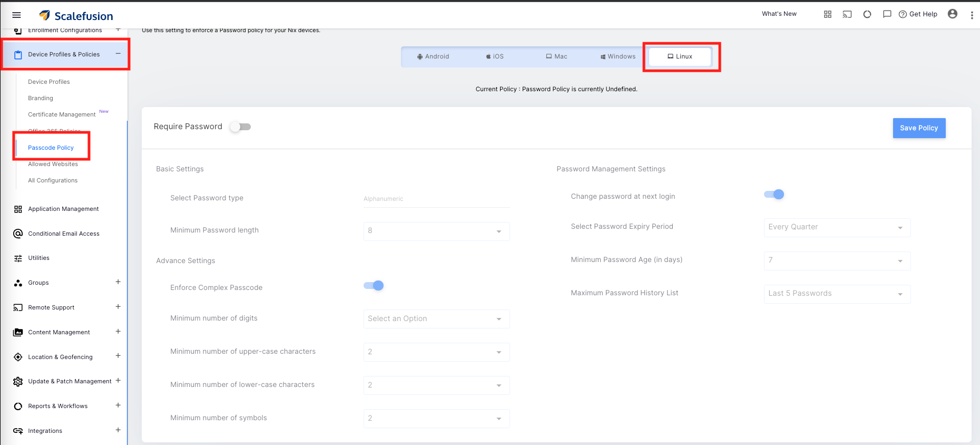
Task: Click Reports & Workflows circle icon
Action: [x=18, y=406]
